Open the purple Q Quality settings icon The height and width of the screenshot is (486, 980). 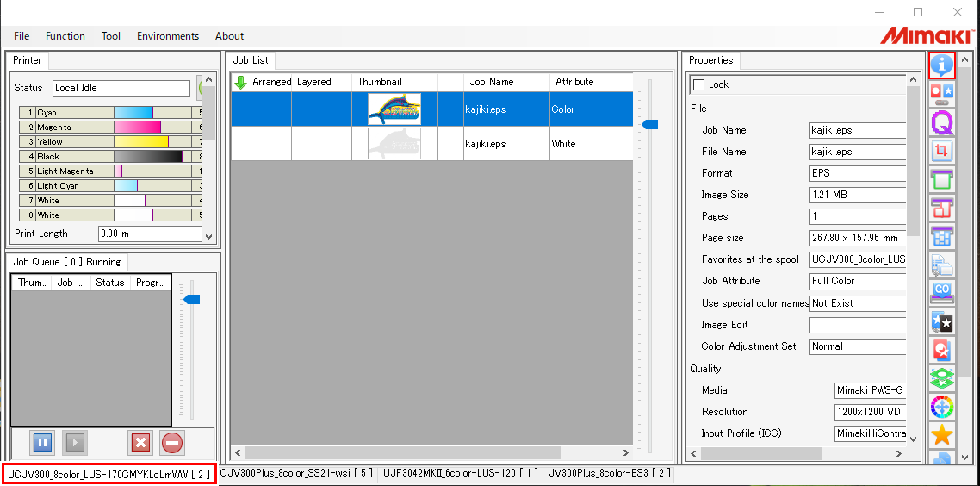point(942,122)
